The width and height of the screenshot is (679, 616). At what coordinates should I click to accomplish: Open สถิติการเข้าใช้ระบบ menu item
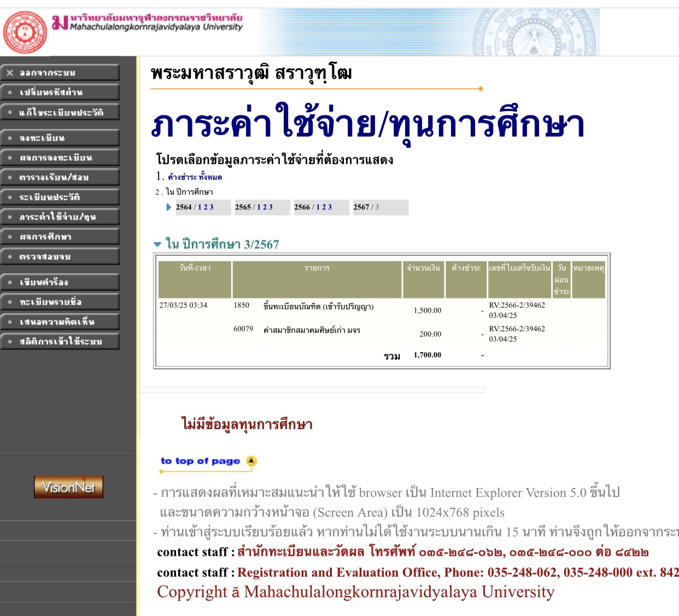click(60, 342)
